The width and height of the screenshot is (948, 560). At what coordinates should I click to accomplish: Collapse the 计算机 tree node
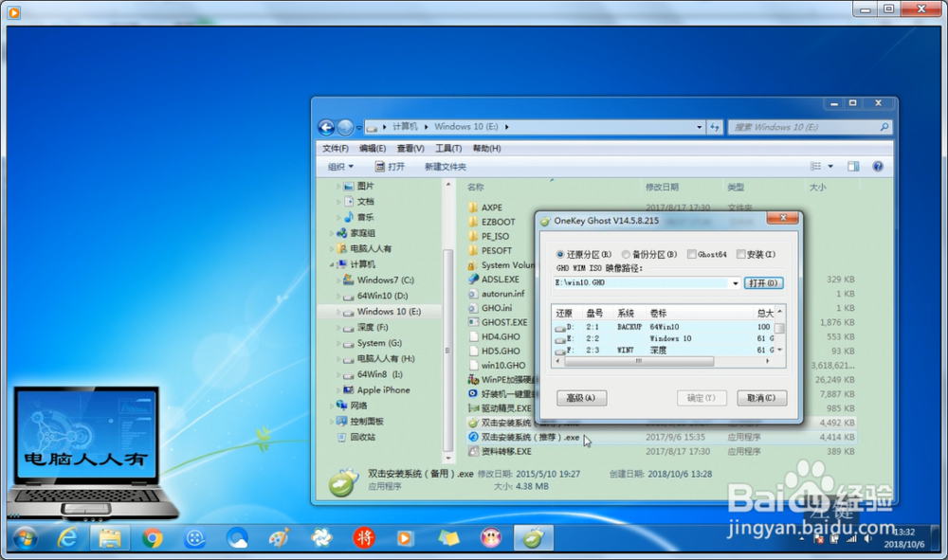(331, 264)
